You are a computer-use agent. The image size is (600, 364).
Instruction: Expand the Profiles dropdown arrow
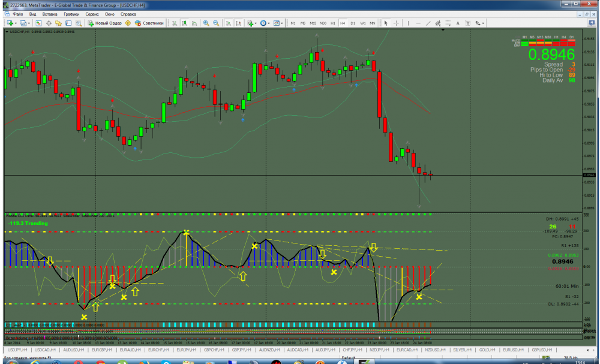click(28, 23)
